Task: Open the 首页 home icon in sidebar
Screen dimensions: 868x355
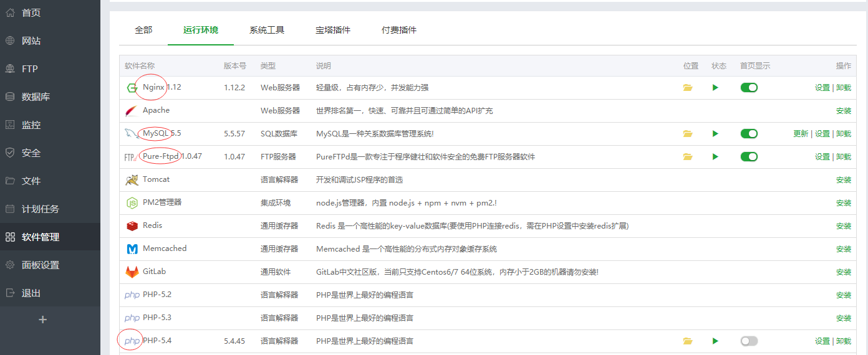Action: 10,12
